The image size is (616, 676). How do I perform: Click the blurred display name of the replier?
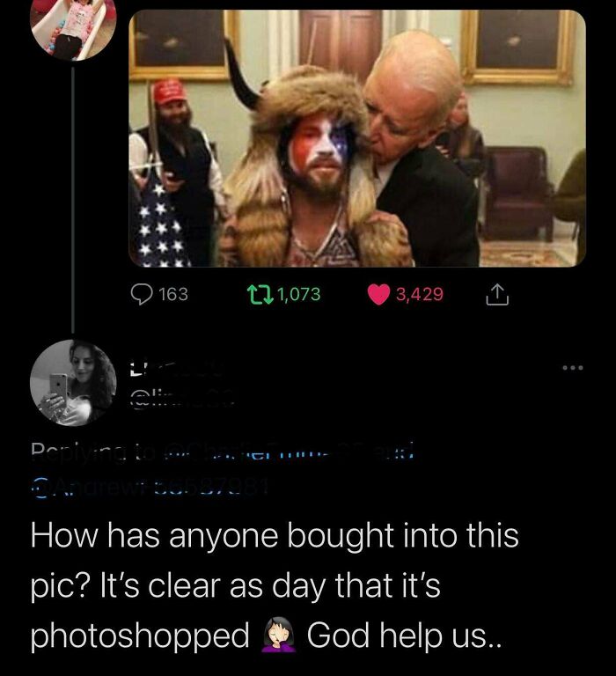click(x=177, y=369)
